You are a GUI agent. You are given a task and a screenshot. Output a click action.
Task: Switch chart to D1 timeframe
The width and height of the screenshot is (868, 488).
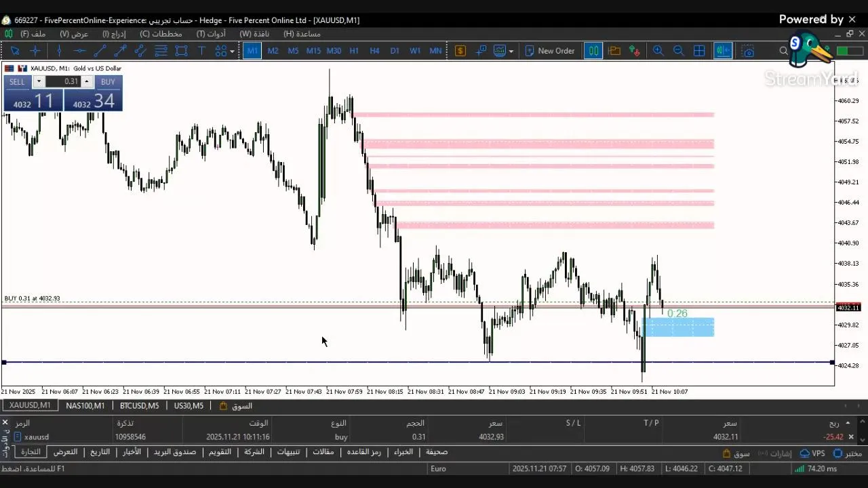[x=395, y=51]
